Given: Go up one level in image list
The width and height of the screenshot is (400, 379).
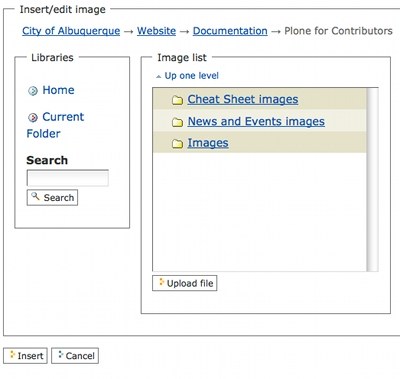Looking at the screenshot, I should click(192, 76).
